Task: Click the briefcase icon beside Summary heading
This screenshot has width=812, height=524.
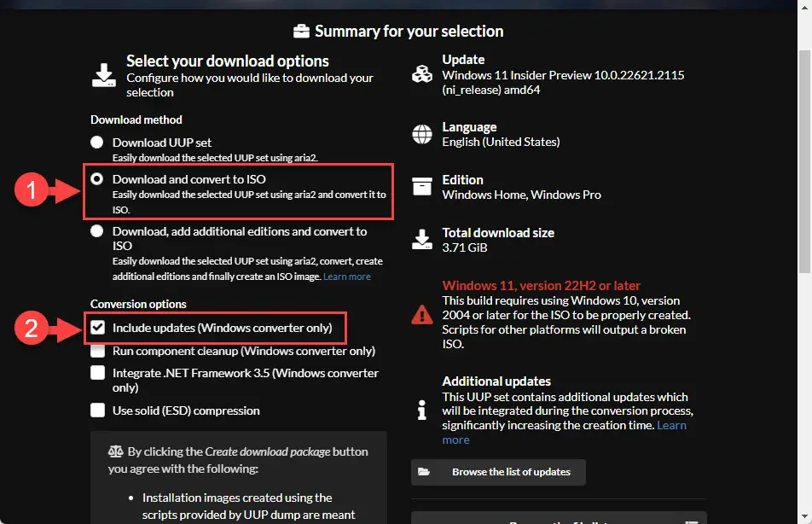Action: 301,31
